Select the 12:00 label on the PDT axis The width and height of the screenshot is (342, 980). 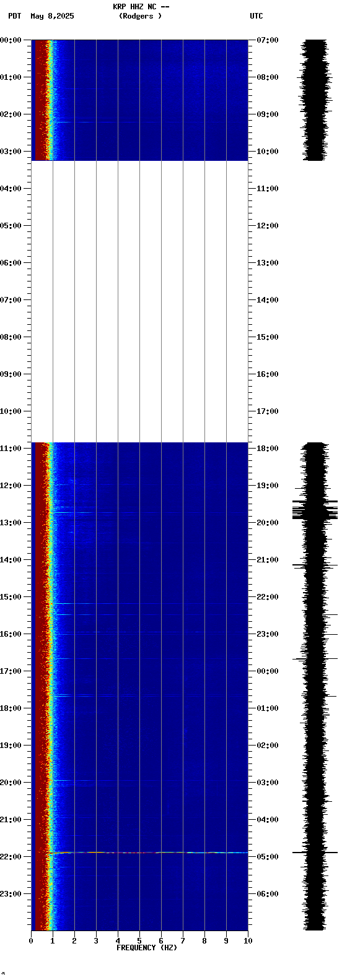tap(11, 486)
